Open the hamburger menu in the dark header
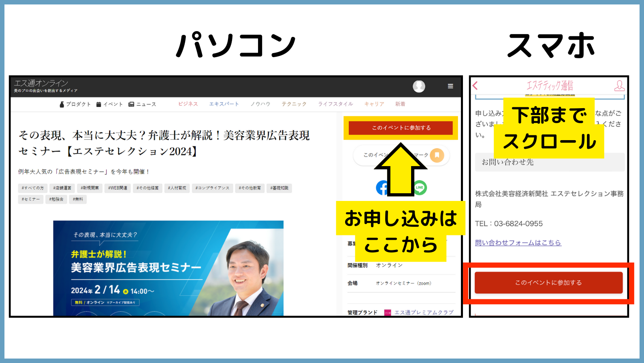Image resolution: width=644 pixels, height=363 pixels. tap(450, 86)
